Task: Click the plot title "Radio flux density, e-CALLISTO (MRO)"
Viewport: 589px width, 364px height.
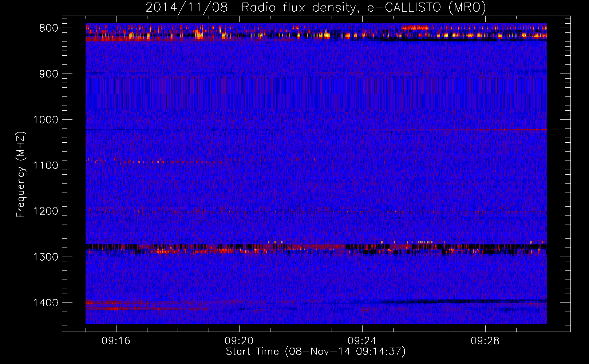Action: pyautogui.click(x=364, y=7)
